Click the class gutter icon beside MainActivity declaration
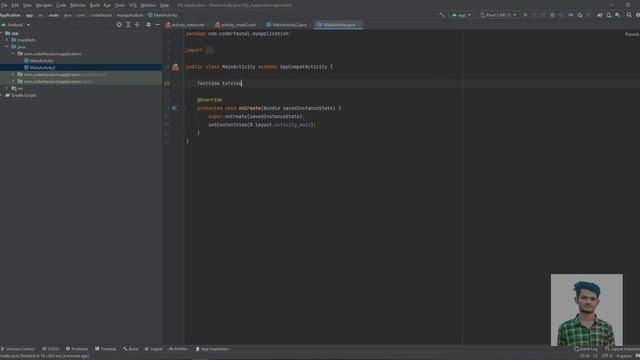This screenshot has height=360, width=640. [x=175, y=67]
